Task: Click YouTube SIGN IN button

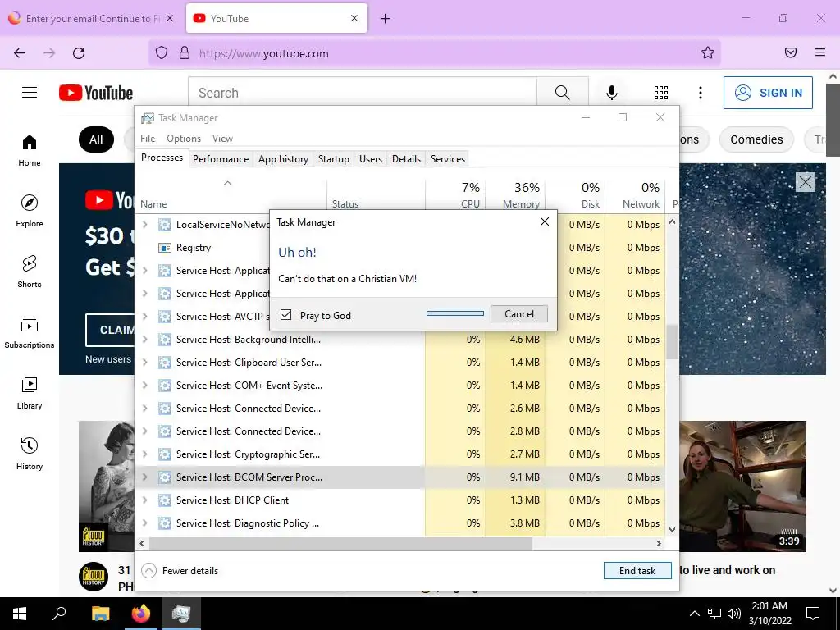Action: (x=768, y=93)
